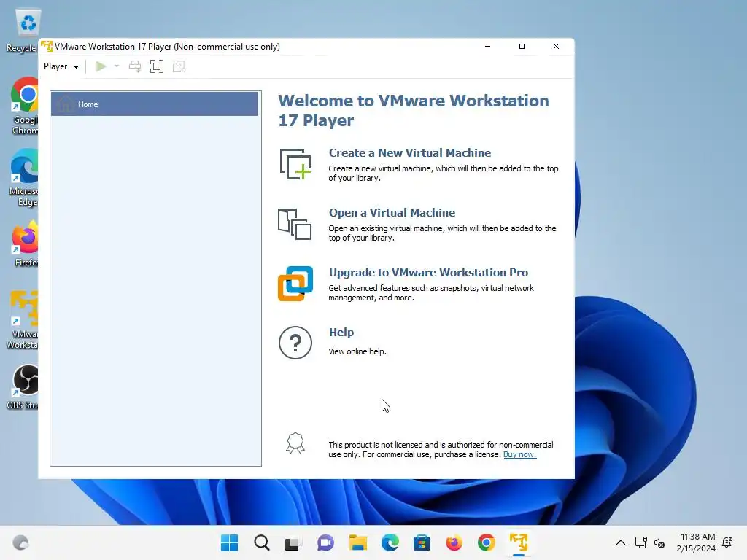Click the Unity mode toolbar icon
Image resolution: width=747 pixels, height=560 pixels.
(179, 66)
